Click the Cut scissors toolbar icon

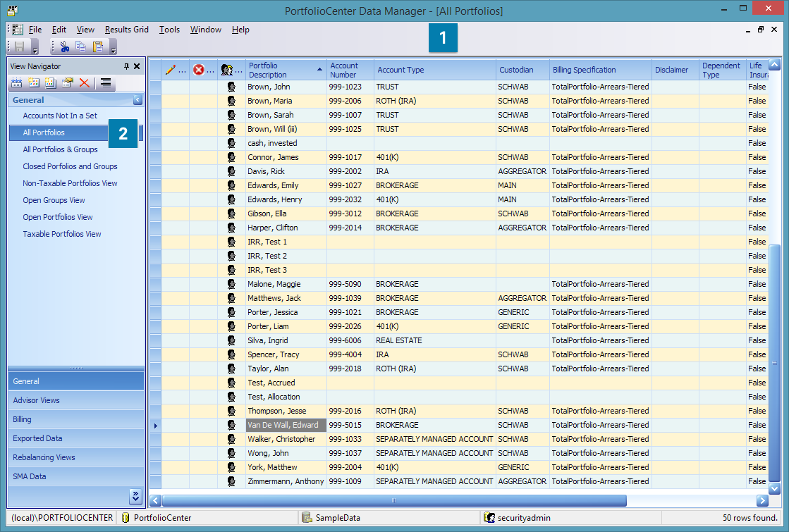coord(64,47)
